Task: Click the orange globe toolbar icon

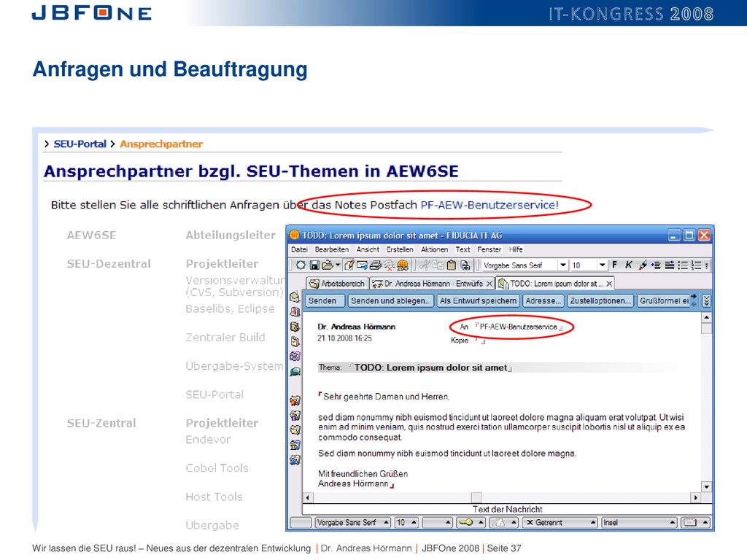Action: tap(403, 265)
